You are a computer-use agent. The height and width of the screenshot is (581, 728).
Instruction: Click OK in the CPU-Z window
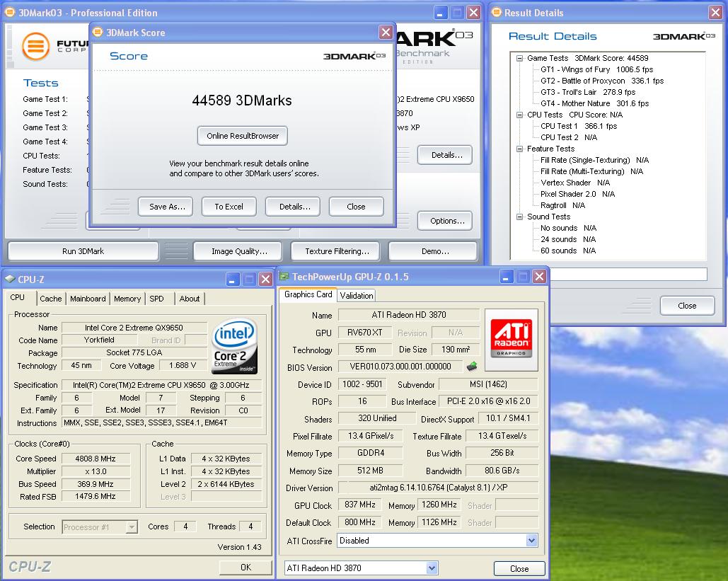[245, 567]
